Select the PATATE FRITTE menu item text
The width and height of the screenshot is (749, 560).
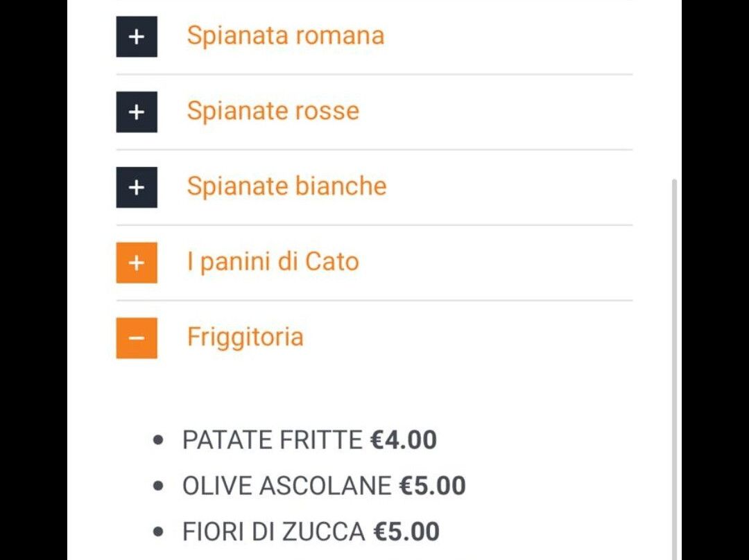point(272,440)
